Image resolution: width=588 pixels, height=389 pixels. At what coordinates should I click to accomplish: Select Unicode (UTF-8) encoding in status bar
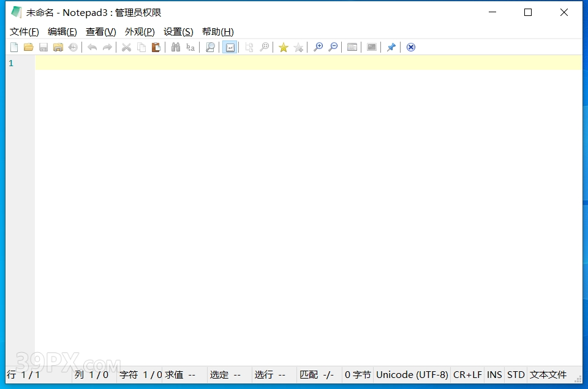(x=412, y=374)
